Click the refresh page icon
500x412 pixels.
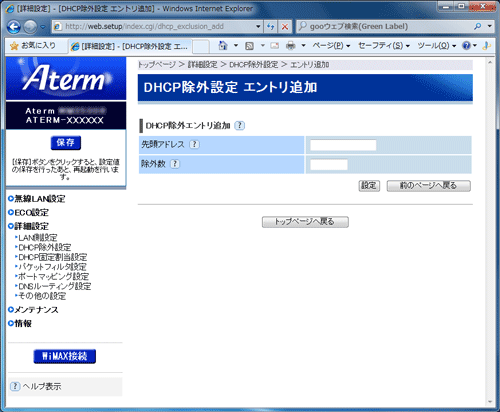click(271, 27)
